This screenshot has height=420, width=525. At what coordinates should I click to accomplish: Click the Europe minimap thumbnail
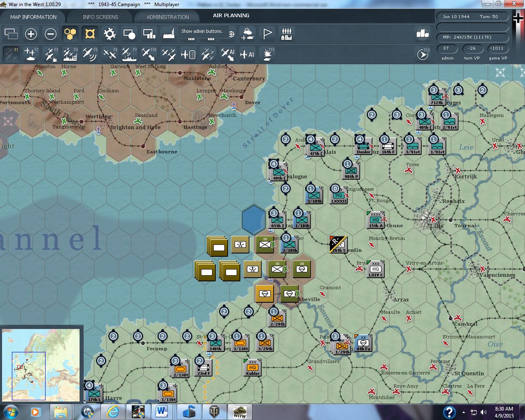(41, 365)
